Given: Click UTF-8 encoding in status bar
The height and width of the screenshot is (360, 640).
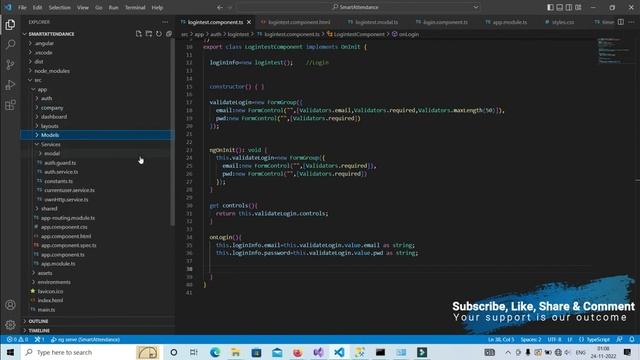Looking at the screenshot, I should tap(554, 340).
